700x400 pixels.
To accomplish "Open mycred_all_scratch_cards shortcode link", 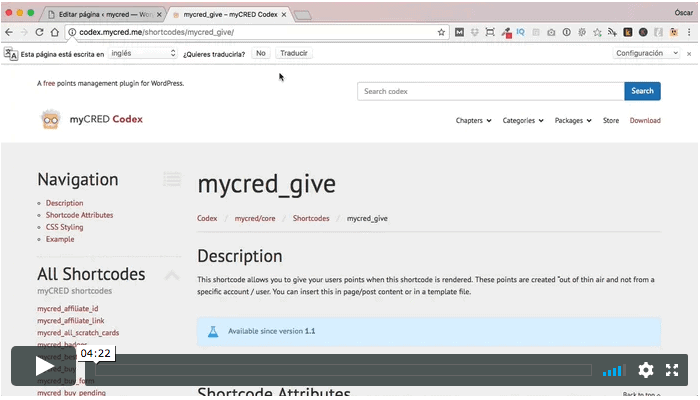I will pyautogui.click(x=78, y=333).
